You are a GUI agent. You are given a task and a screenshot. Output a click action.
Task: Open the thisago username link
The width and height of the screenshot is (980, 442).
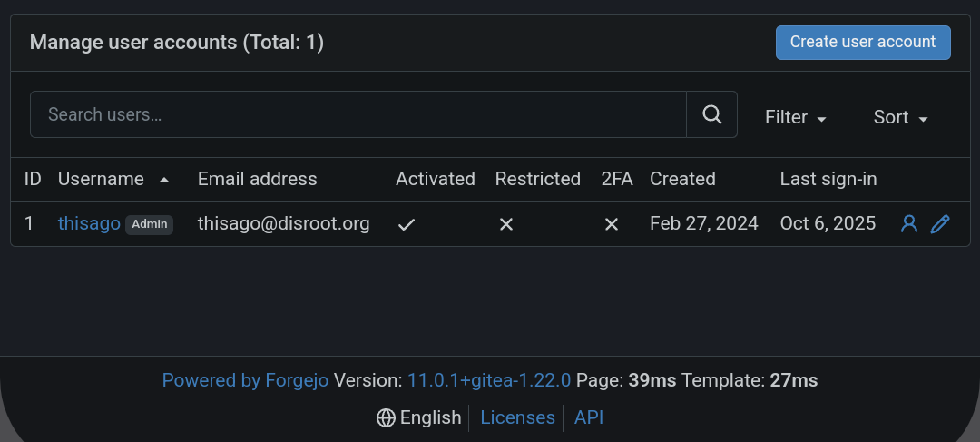89,223
